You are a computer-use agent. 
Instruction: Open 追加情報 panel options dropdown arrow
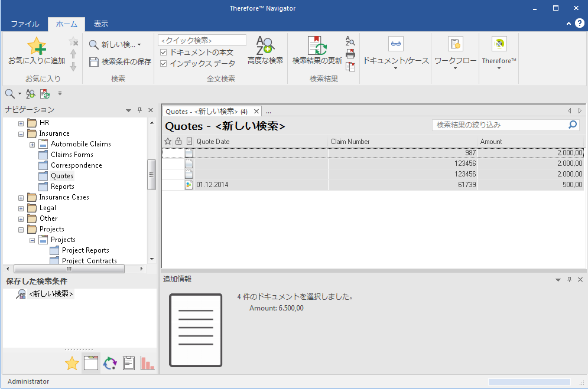pyautogui.click(x=558, y=280)
